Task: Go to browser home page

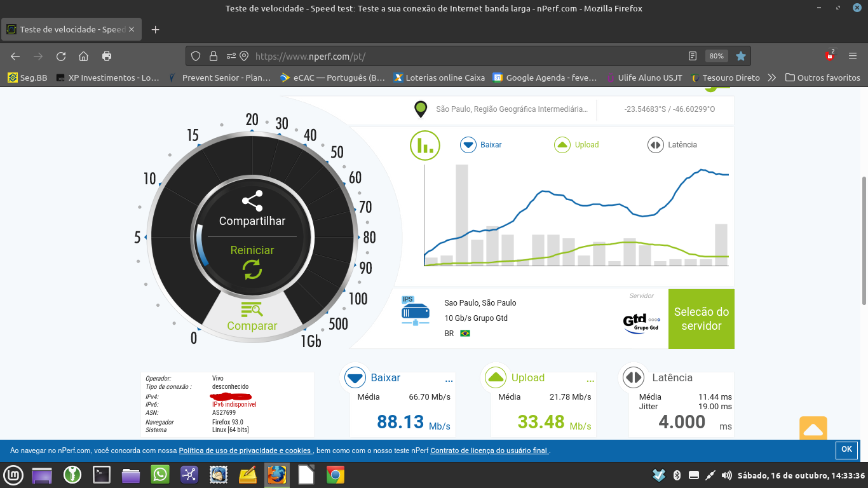Action: (83, 56)
